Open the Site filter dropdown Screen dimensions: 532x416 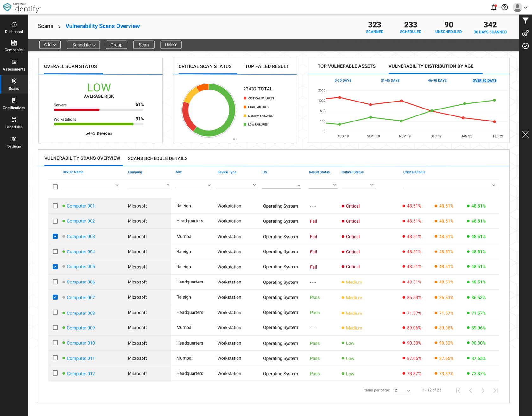tap(193, 185)
